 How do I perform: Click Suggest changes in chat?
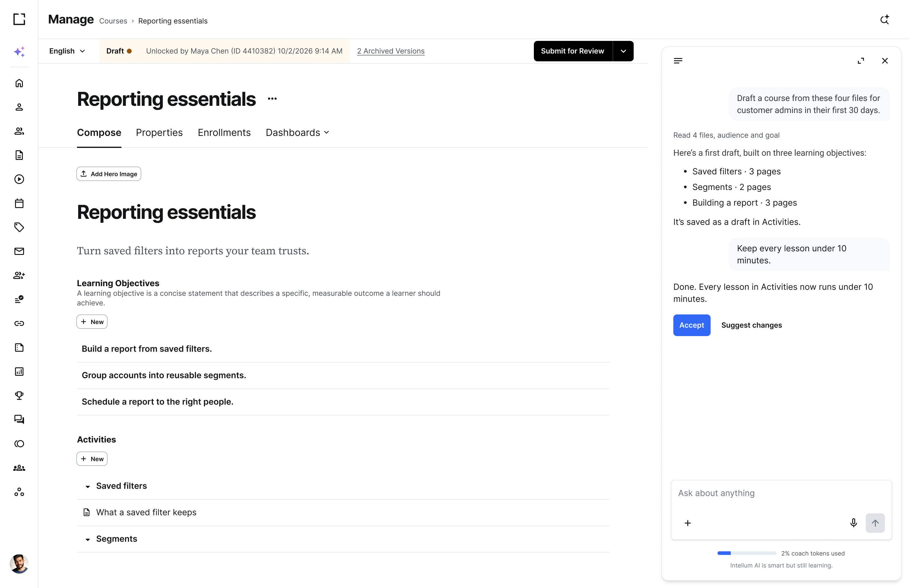point(751,325)
